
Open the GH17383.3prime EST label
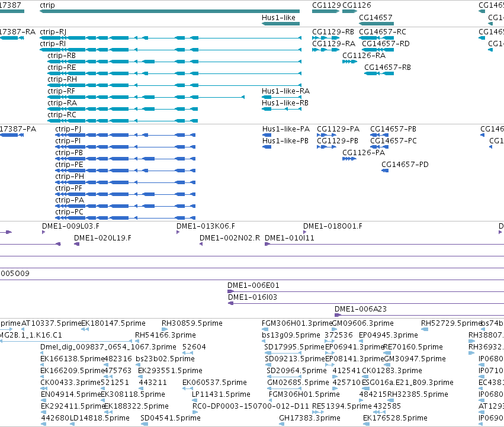coord(310,418)
